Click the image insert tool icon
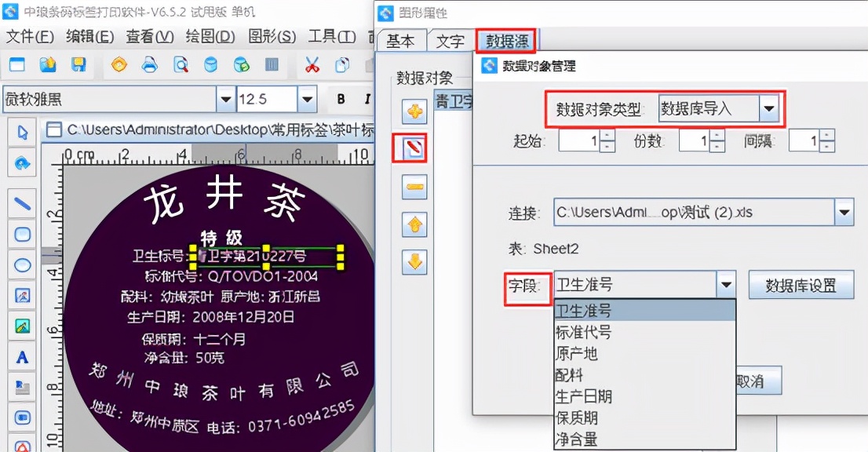Viewport: 868px width, 452px height. pyautogui.click(x=22, y=296)
